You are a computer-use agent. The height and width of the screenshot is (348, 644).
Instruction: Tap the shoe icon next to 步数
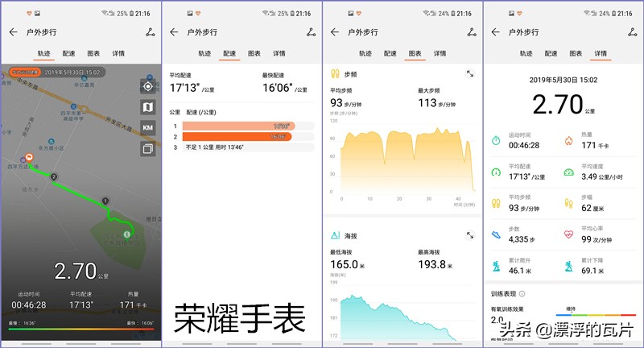496,234
